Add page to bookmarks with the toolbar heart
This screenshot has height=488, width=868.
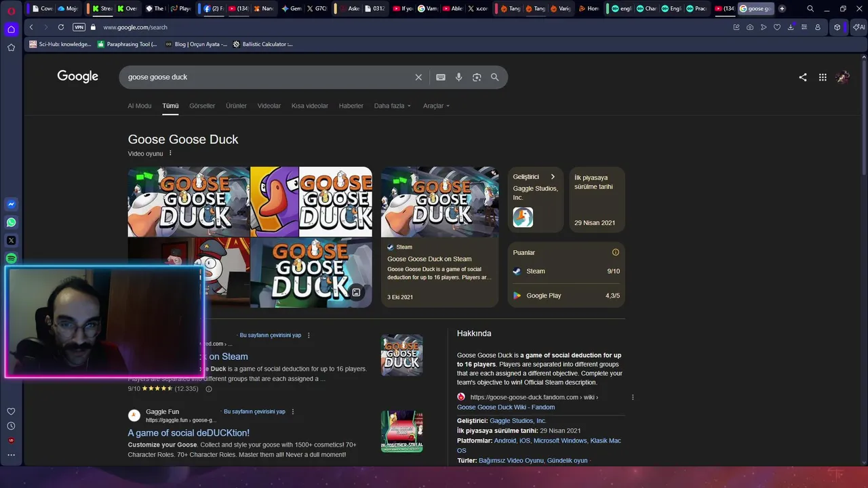click(777, 27)
